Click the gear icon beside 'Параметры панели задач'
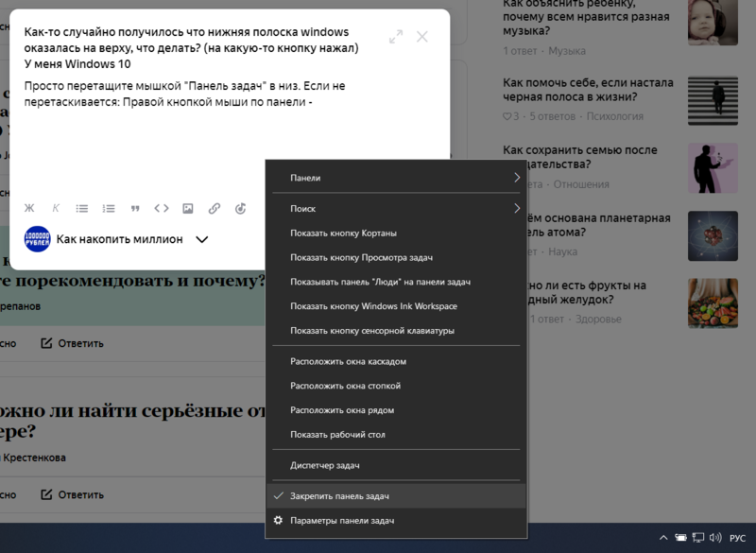Screen dimensions: 756x553 coord(278,520)
